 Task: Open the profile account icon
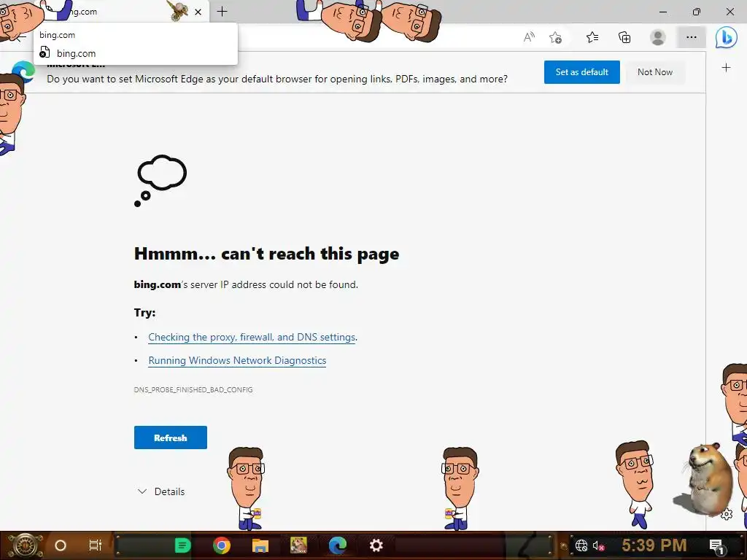[658, 37]
